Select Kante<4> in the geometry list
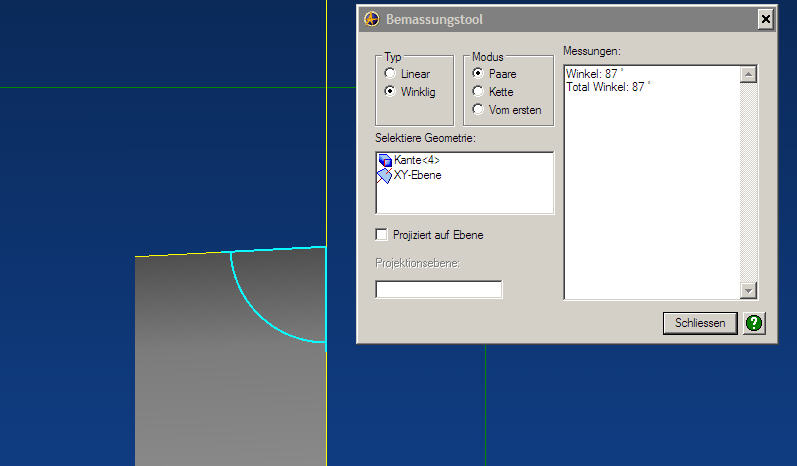 pyautogui.click(x=417, y=160)
